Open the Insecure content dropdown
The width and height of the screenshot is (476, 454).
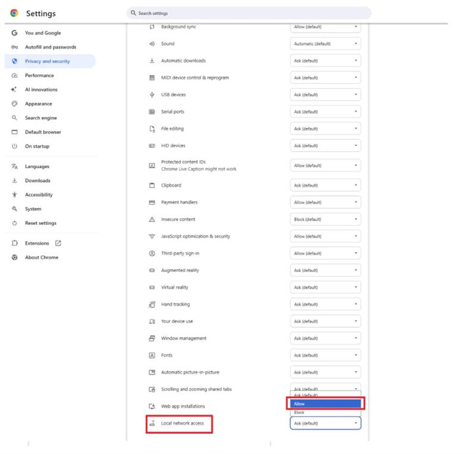(325, 219)
